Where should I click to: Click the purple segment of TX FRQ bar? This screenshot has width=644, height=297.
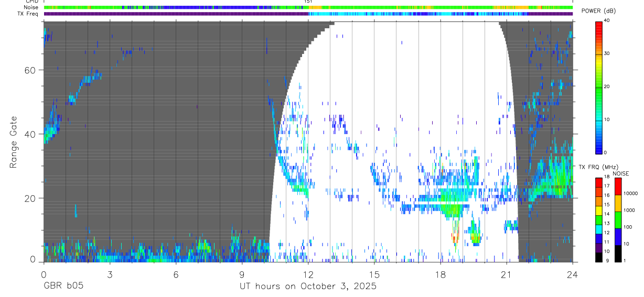click(x=599, y=247)
